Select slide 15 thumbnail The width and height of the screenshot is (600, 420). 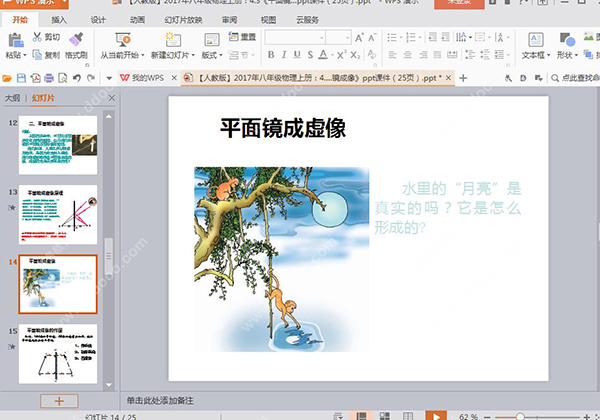[58, 354]
